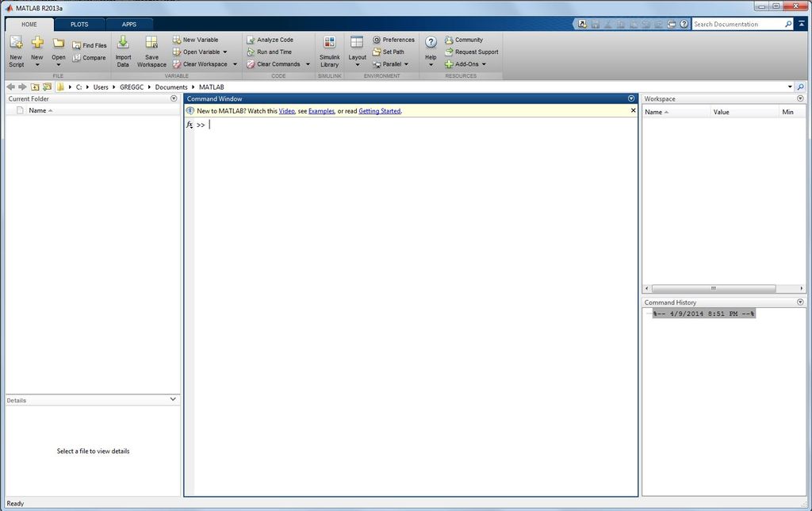
Task: Open the address bar history dropdown
Action: [x=790, y=87]
